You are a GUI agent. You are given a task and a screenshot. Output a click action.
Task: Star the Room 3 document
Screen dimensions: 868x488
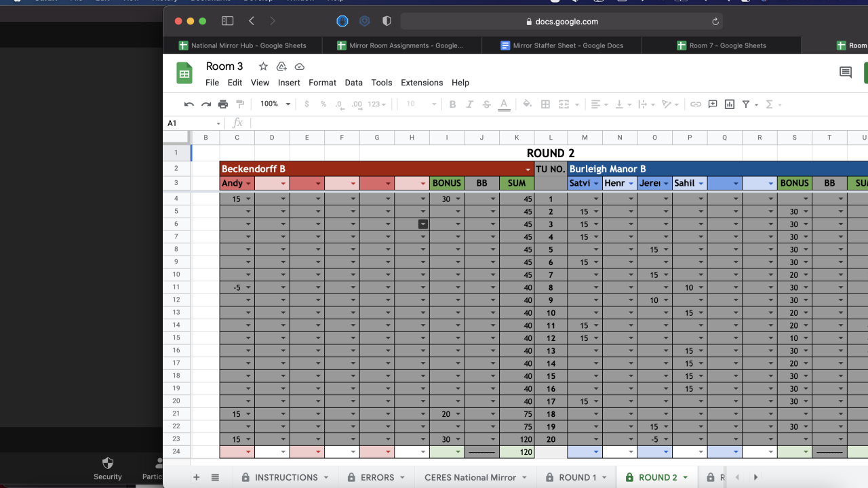pos(263,66)
